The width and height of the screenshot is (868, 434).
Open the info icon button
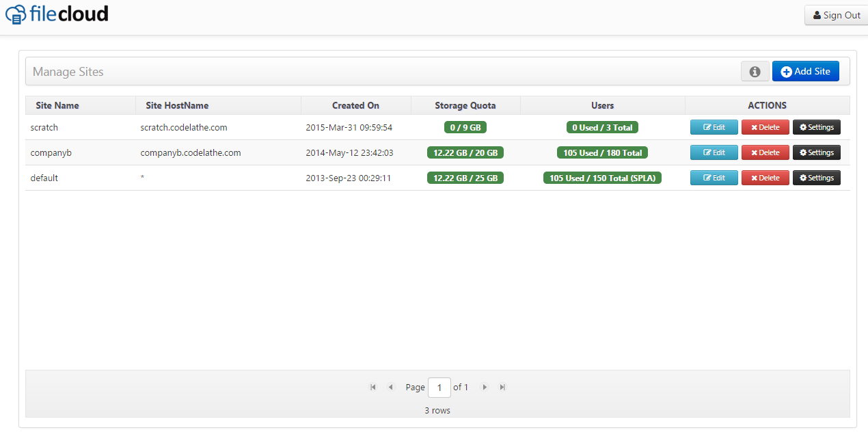[755, 71]
